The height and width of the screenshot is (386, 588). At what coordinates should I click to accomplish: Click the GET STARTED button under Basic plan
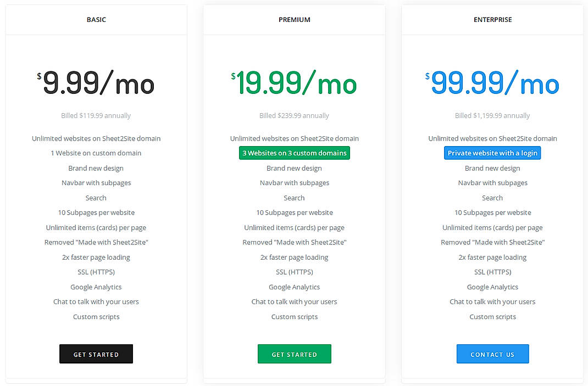pyautogui.click(x=96, y=354)
